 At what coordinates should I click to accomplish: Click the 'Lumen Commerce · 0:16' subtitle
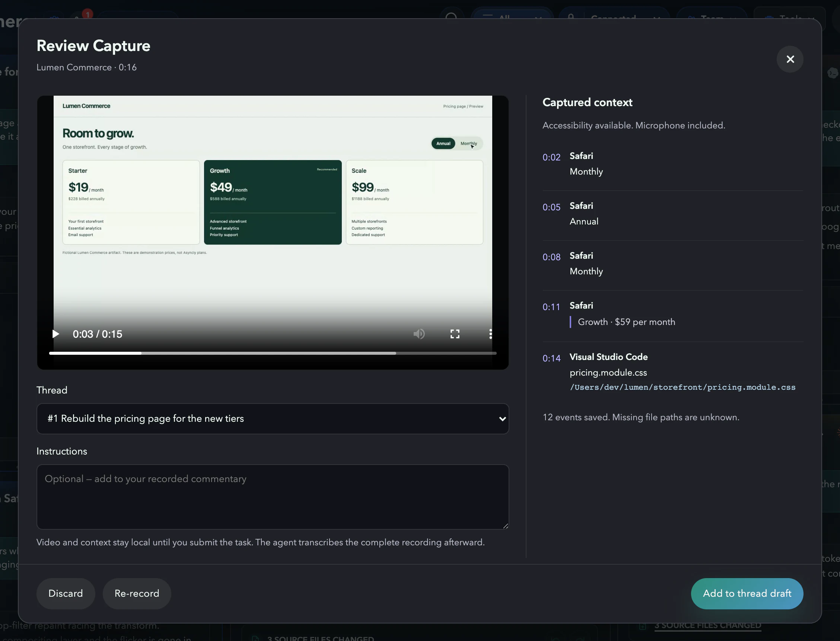(87, 67)
